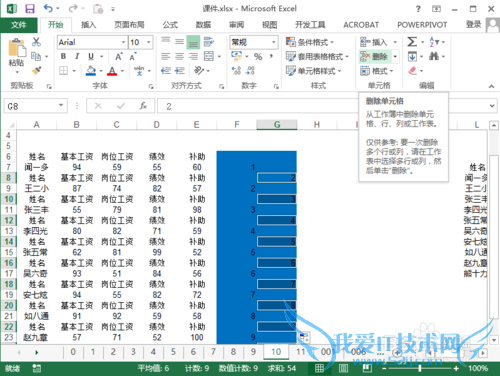Increase font size with large A
The height and width of the screenshot is (376, 500).
(x=119, y=56)
